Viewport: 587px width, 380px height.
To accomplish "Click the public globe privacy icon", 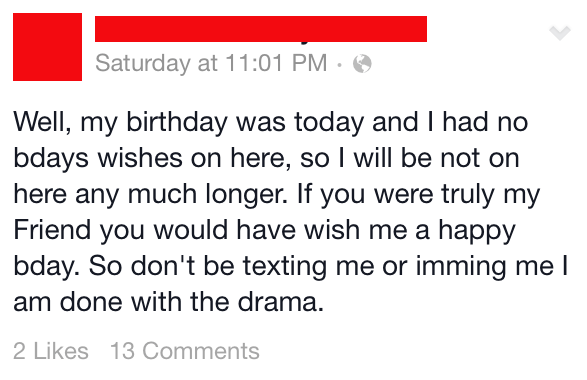I will click(362, 63).
